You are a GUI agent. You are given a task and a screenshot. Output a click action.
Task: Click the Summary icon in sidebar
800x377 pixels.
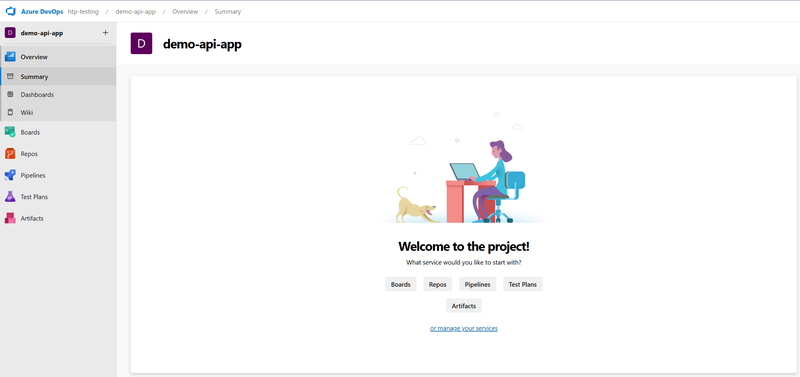pos(10,77)
